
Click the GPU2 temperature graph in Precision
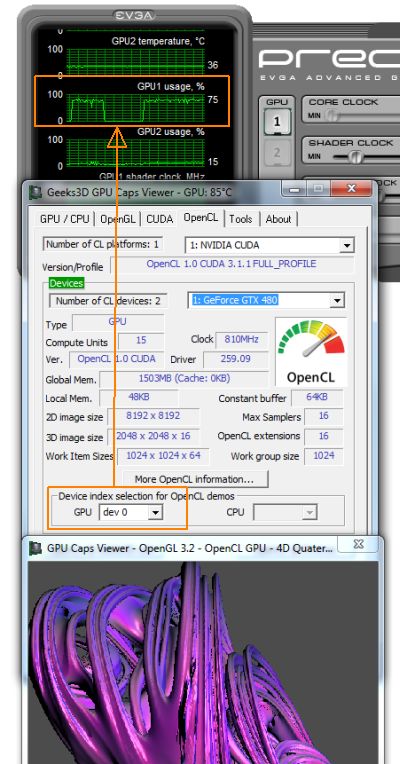(135, 62)
